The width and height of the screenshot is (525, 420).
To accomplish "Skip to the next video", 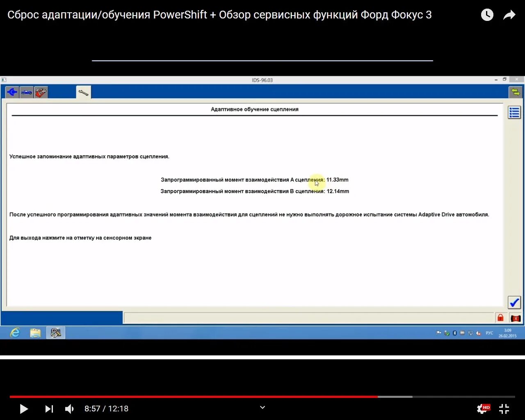I will coord(49,409).
